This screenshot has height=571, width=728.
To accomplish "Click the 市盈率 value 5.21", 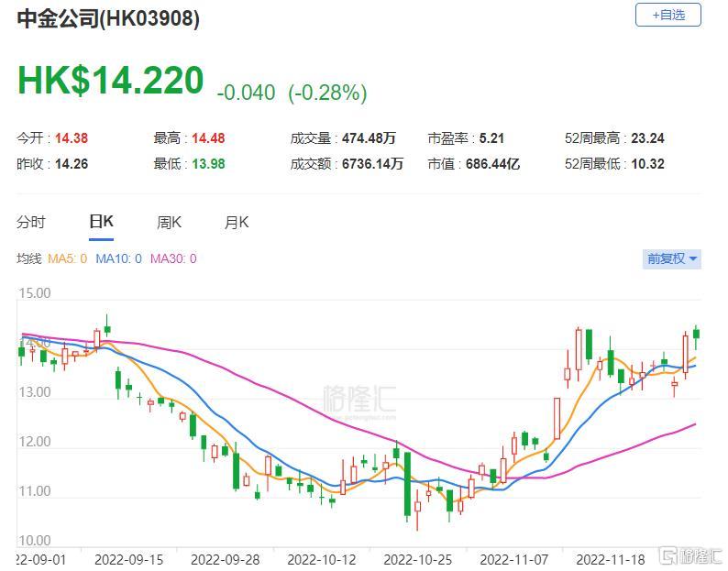I will coord(491,138).
